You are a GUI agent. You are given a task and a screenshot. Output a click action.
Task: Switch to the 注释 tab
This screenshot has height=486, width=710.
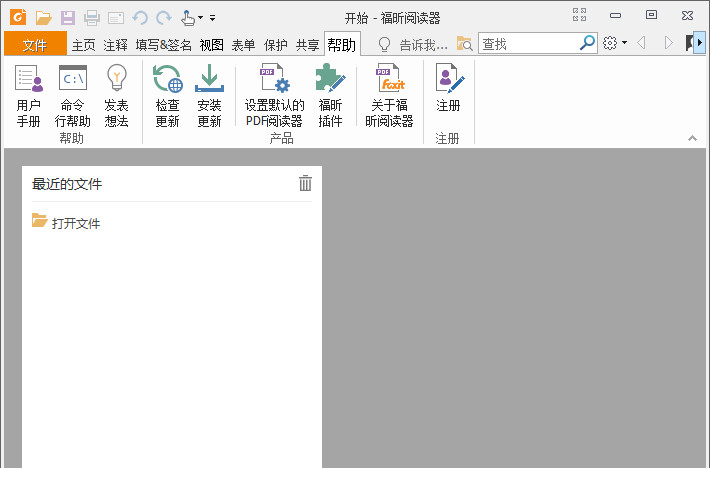tap(115, 45)
